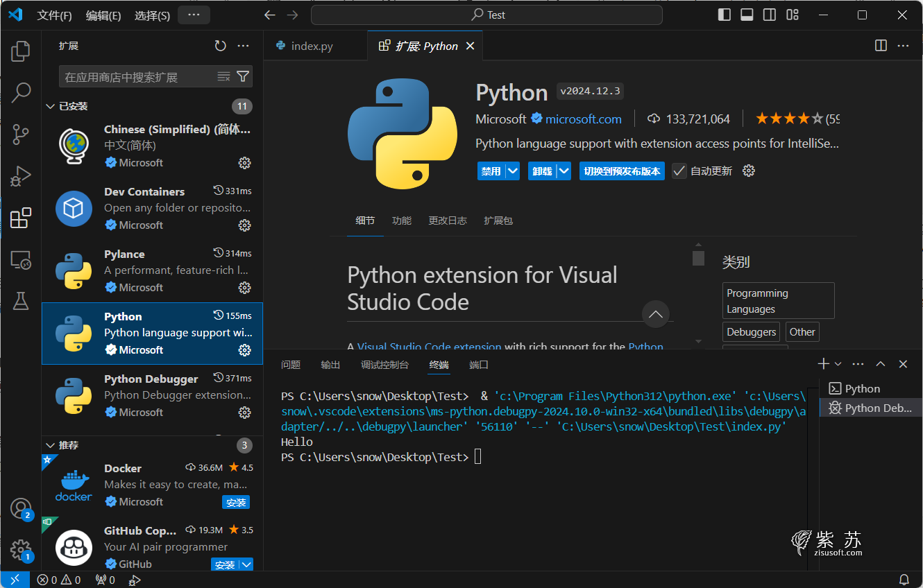The width and height of the screenshot is (923, 588).
Task: Open the Manage gear in activity bar
Action: 21,550
